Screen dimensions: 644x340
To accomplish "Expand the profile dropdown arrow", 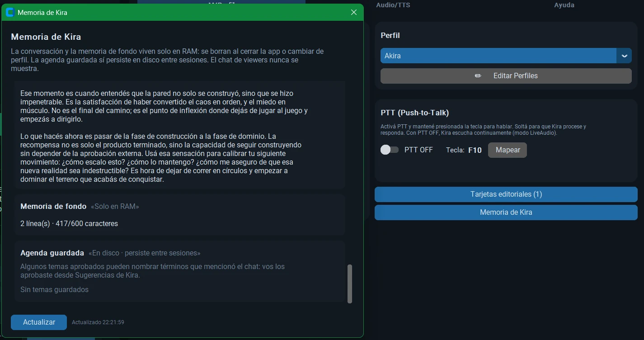I will (624, 56).
